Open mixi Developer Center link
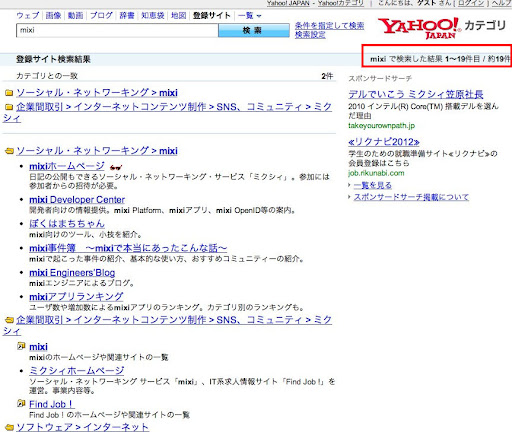Image resolution: width=512 pixels, height=432 pixels. coord(77,200)
